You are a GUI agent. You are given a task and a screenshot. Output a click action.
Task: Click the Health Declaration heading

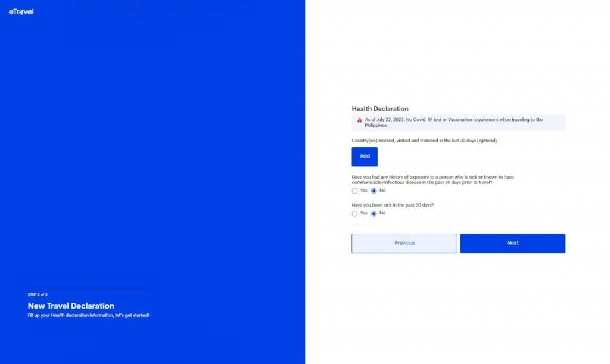pyautogui.click(x=379, y=109)
